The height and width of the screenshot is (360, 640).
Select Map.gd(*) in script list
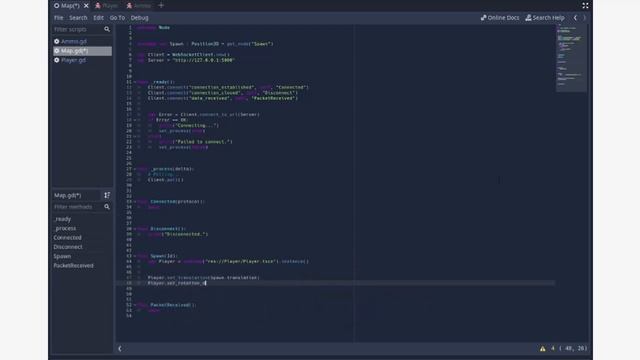[82, 51]
